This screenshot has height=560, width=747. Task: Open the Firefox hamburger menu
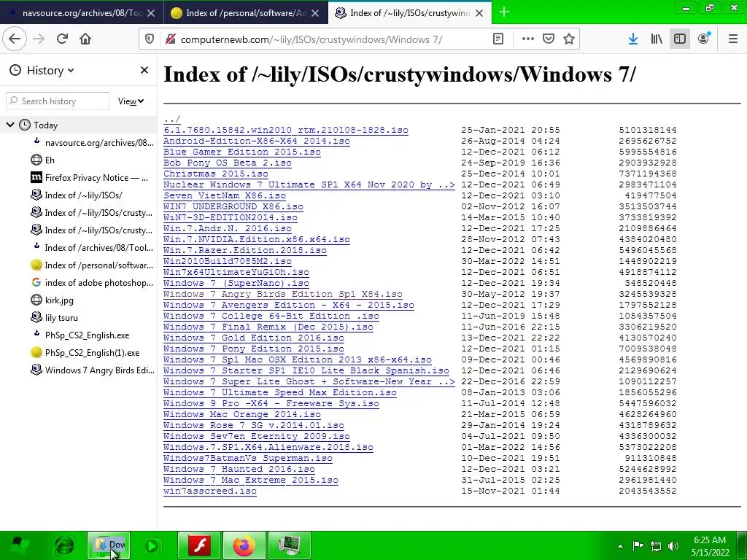pos(733,39)
